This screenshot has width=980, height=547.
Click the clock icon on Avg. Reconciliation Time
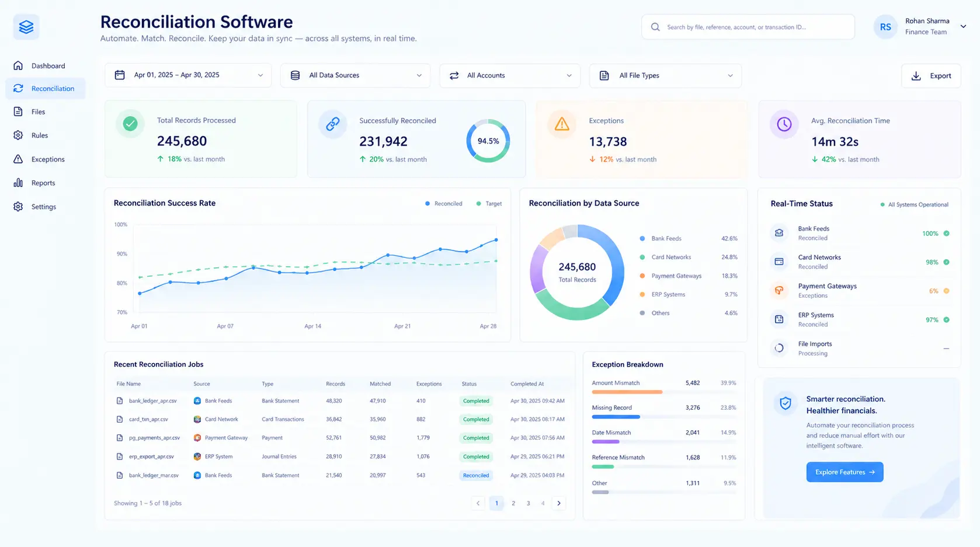pos(784,124)
